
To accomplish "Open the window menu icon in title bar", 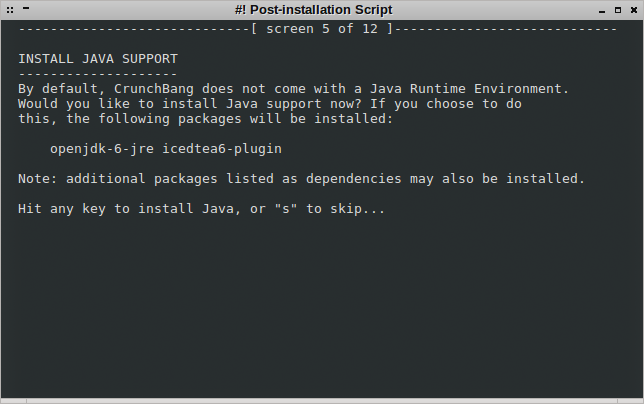I will [10, 10].
